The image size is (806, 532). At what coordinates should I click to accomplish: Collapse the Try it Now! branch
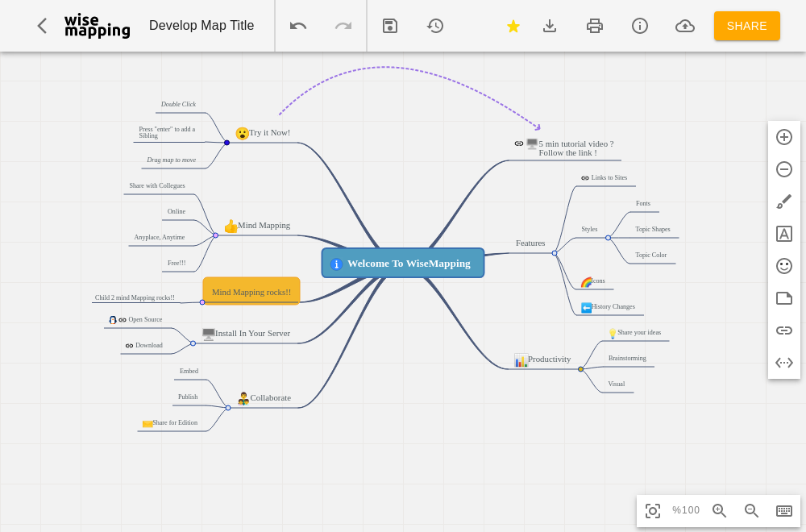point(226,143)
